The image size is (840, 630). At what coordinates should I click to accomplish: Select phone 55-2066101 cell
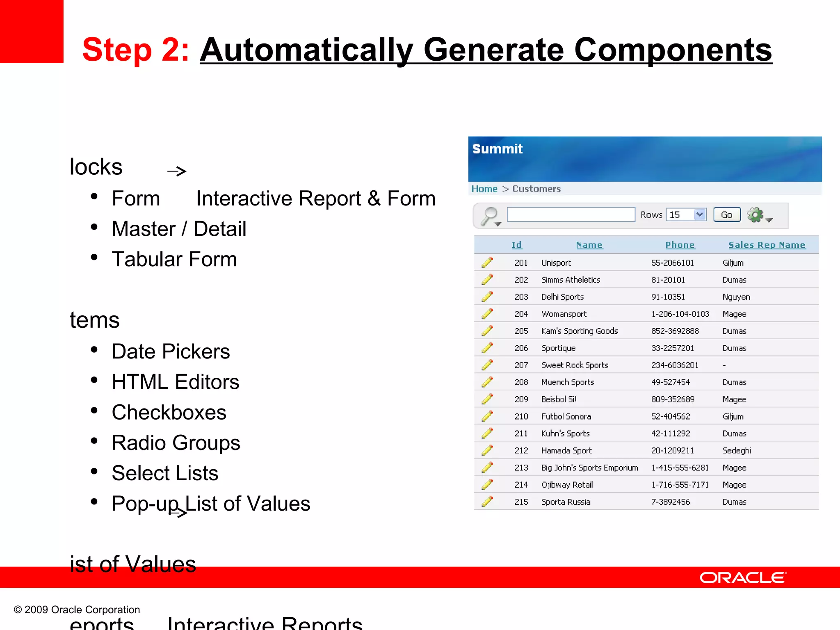pyautogui.click(x=673, y=262)
